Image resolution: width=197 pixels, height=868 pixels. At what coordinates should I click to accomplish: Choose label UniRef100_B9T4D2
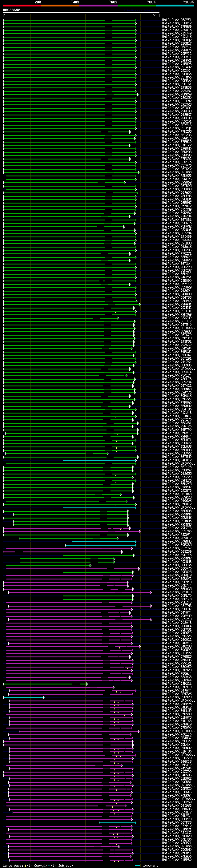(177, 67)
